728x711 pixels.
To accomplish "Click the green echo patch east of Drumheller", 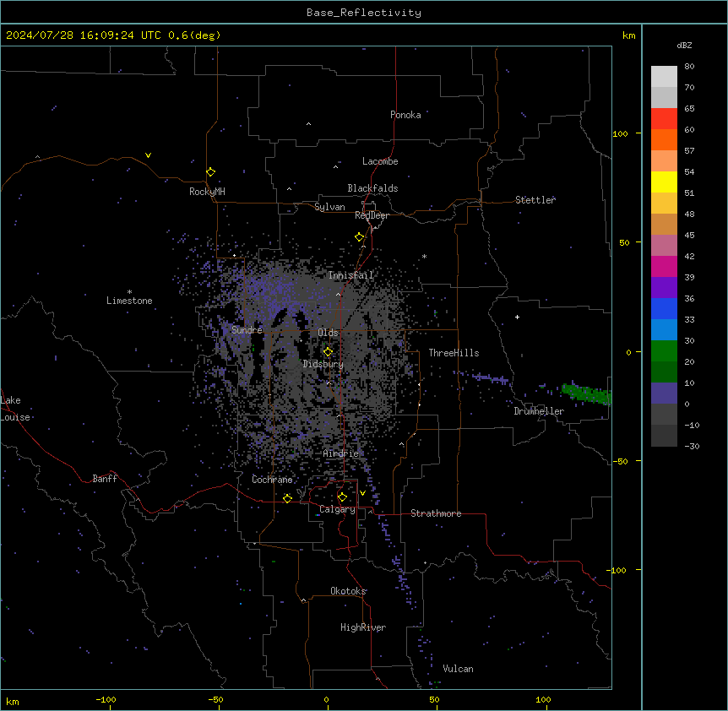I will tap(586, 393).
